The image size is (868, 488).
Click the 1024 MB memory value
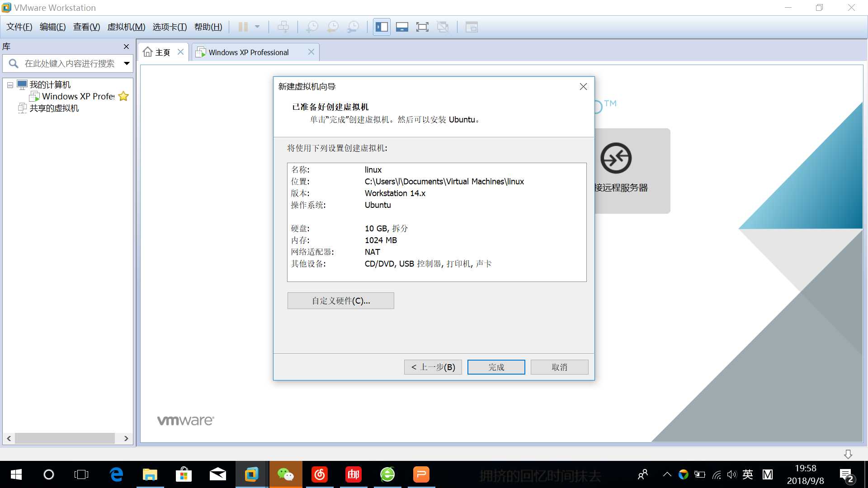pyautogui.click(x=381, y=240)
